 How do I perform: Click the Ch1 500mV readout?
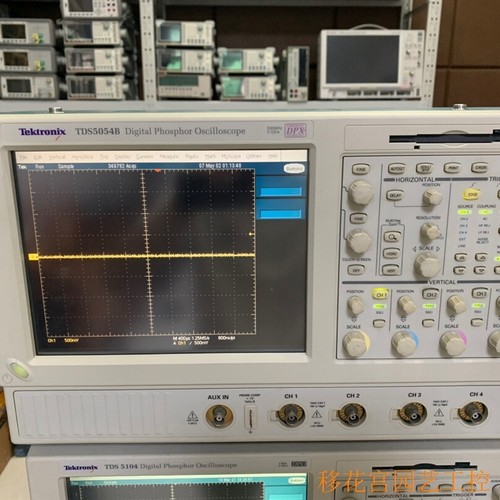tap(63, 341)
